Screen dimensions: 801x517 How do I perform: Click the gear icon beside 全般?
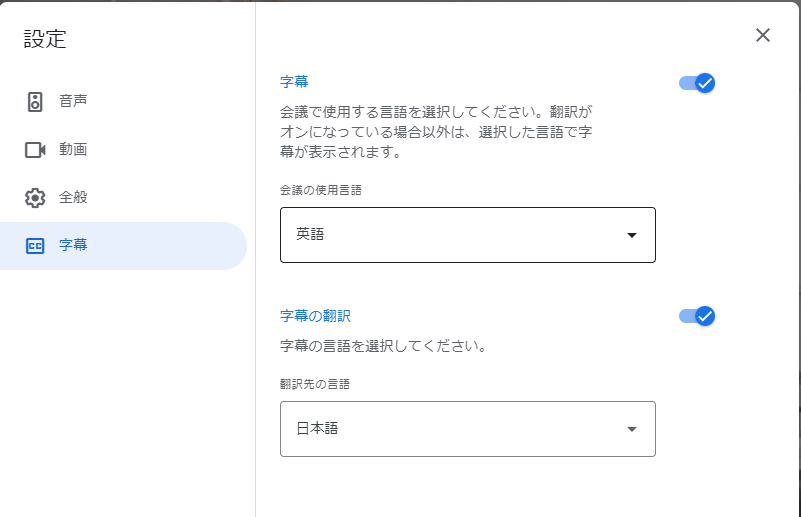point(35,198)
